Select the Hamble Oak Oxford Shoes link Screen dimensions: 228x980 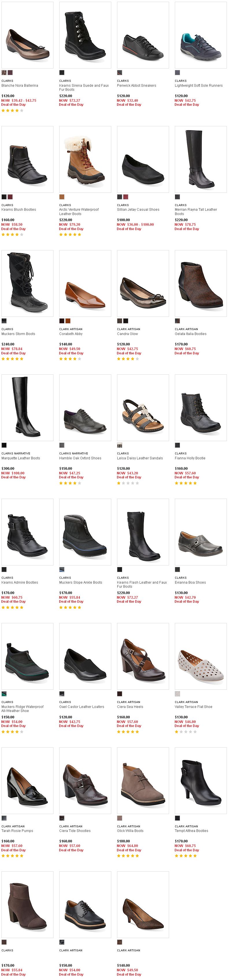80,458
